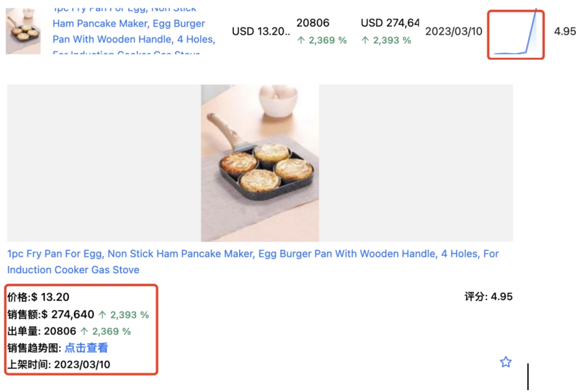Click the USD 274,64 revenue cell in the table row
Image resolution: width=587 pixels, height=392 pixels.
coord(389,23)
